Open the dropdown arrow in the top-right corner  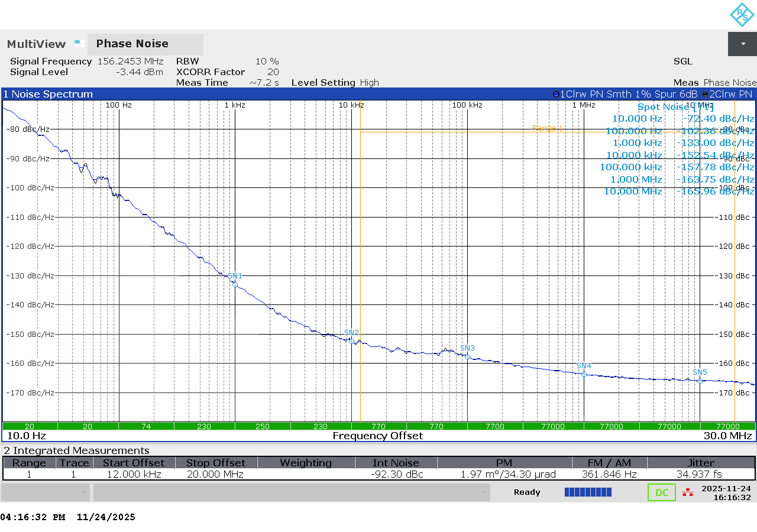click(742, 44)
